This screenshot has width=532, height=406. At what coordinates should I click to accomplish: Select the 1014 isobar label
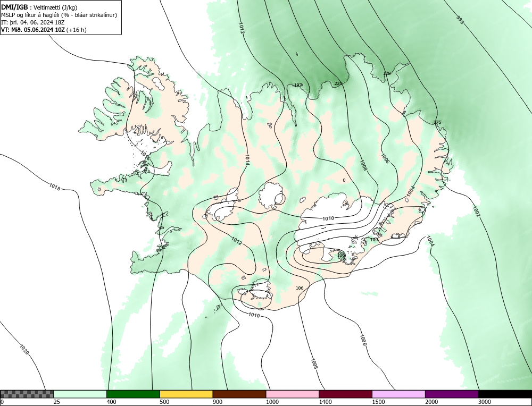coord(247,159)
